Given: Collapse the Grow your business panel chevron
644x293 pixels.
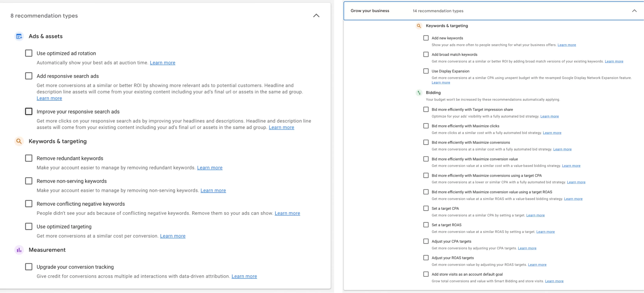Looking at the screenshot, I should pyautogui.click(x=634, y=11).
